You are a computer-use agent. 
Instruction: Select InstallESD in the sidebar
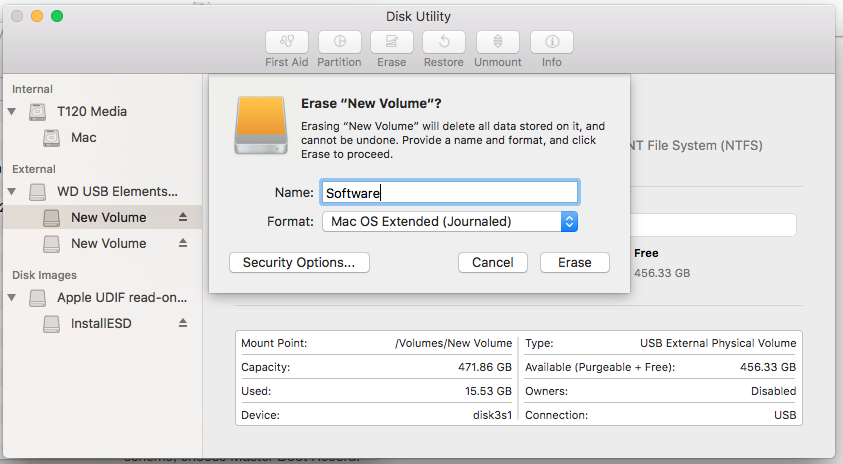101,323
